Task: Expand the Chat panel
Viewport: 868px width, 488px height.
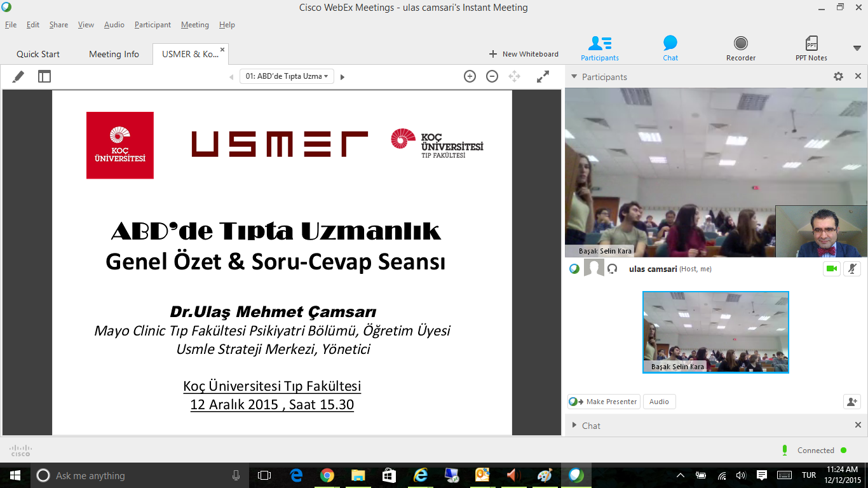Action: click(574, 425)
